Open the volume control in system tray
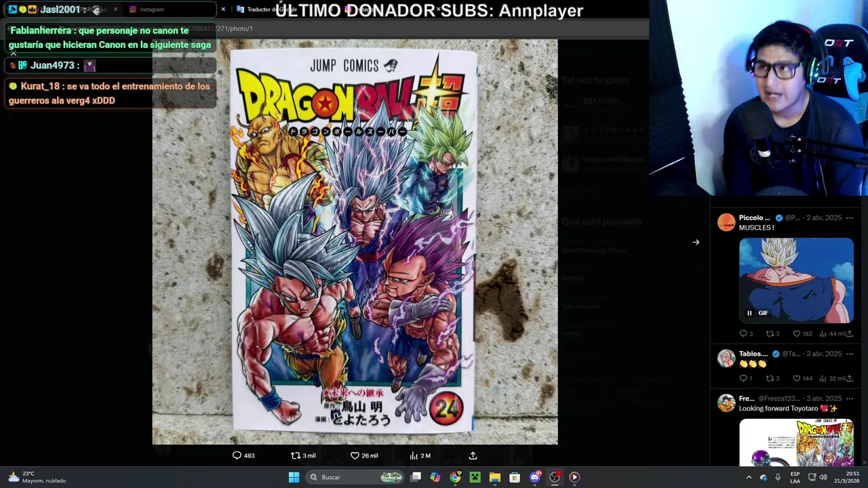 point(823,477)
